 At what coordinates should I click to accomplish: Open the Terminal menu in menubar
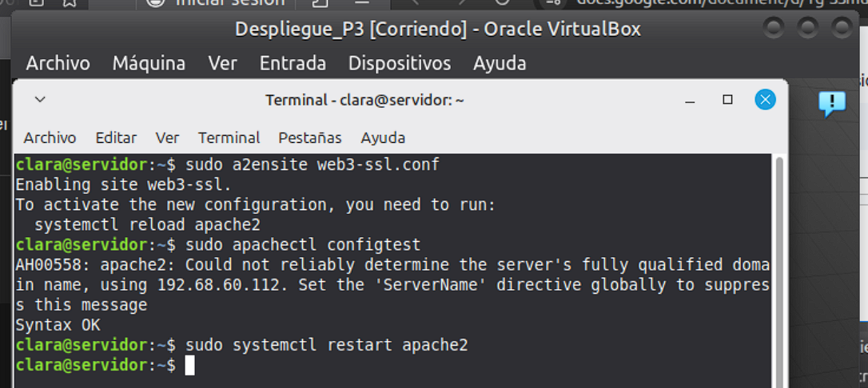[x=229, y=137]
